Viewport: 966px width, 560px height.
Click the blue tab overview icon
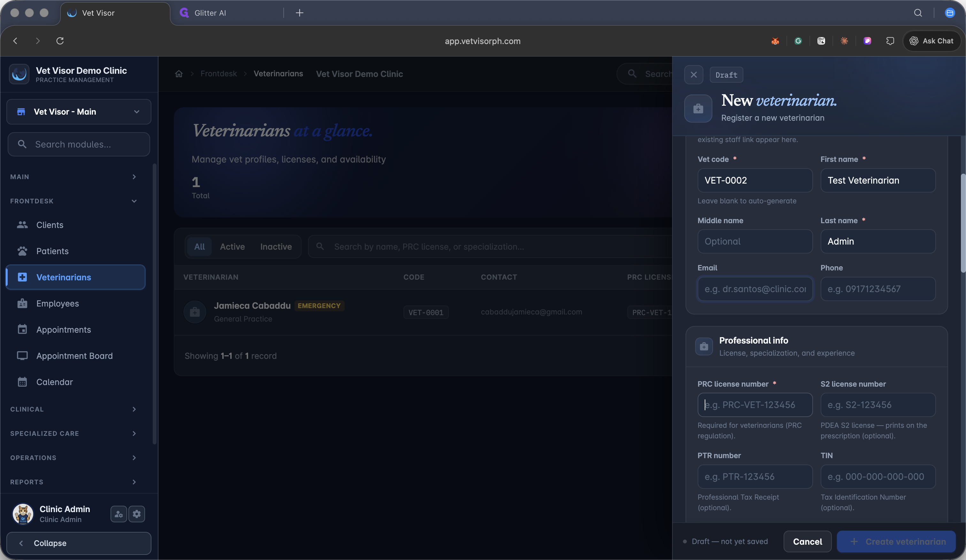949,13
